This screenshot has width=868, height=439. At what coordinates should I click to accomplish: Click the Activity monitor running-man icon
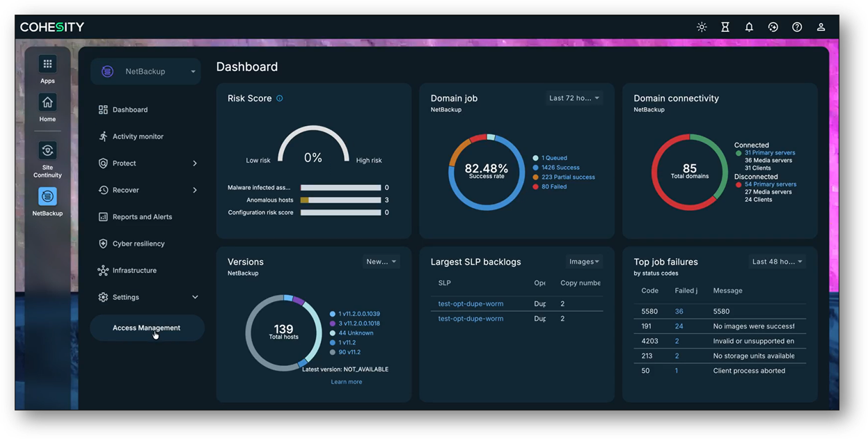point(103,136)
